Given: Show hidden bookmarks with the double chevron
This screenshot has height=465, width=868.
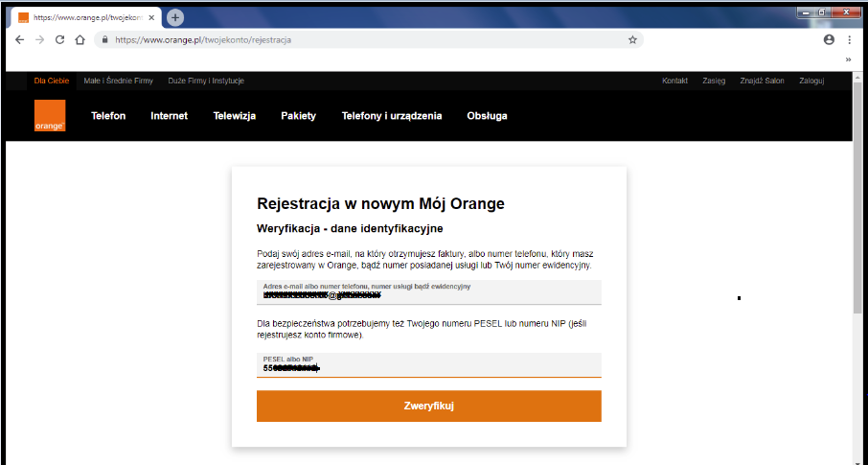Looking at the screenshot, I should coord(848,59).
